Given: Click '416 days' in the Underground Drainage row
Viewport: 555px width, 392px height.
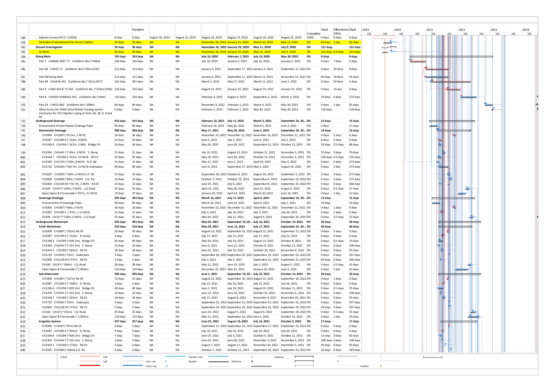Looking at the screenshot, I should click(x=120, y=121).
